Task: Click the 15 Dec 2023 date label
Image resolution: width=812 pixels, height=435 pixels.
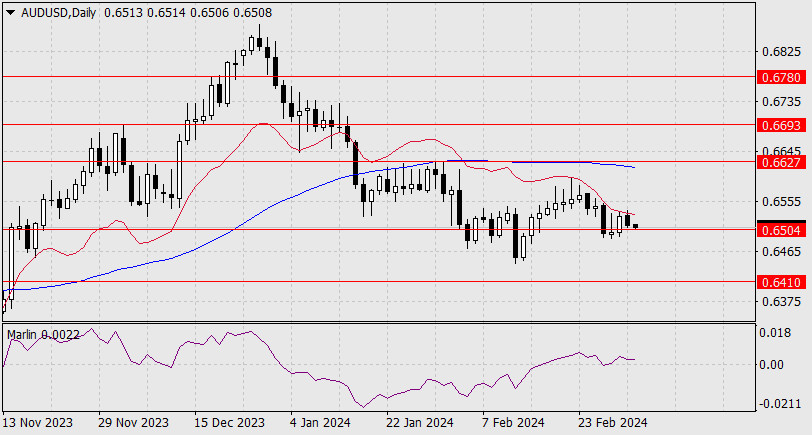Action: pyautogui.click(x=230, y=423)
